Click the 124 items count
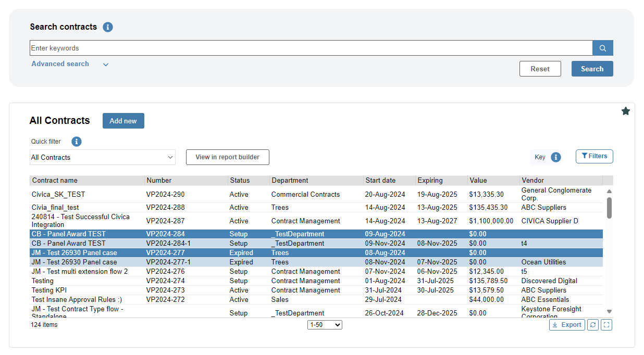 click(44, 325)
